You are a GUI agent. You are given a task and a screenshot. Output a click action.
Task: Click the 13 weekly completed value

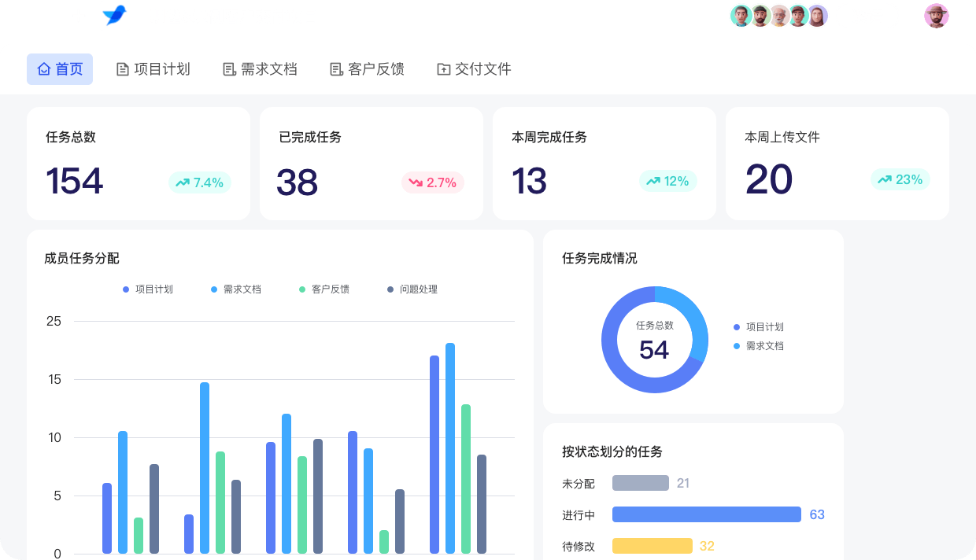click(530, 181)
